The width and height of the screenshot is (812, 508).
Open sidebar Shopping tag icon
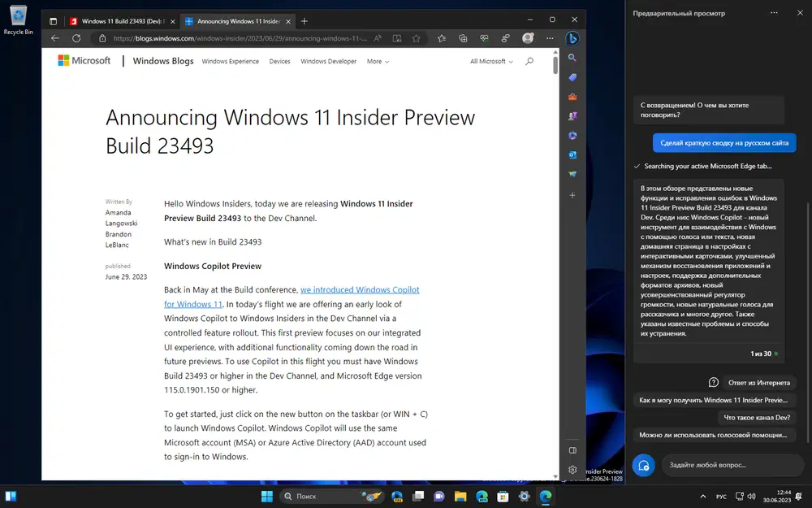(572, 77)
